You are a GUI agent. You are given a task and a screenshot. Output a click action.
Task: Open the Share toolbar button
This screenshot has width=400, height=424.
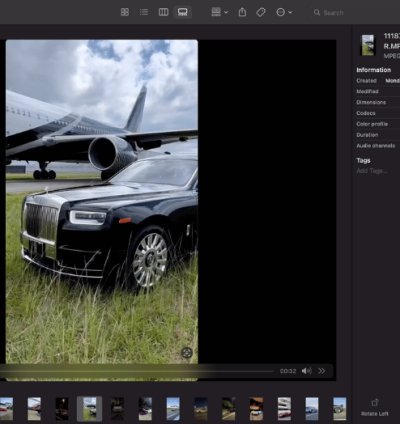pyautogui.click(x=242, y=12)
